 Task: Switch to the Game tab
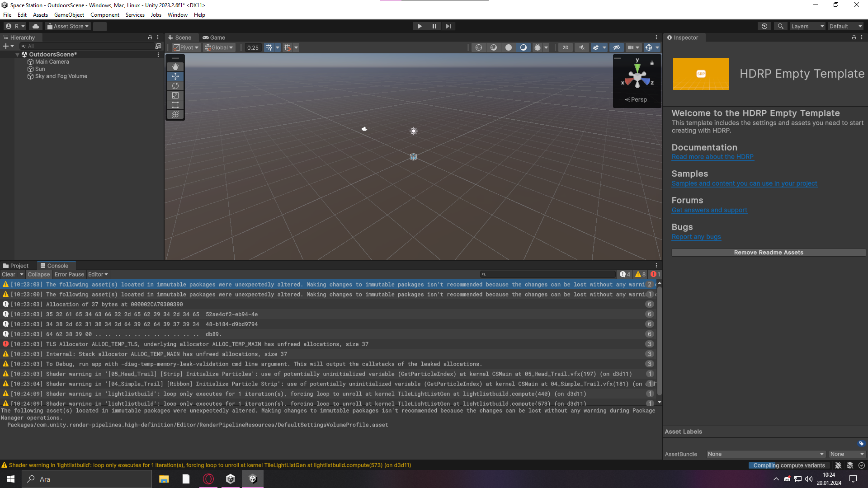click(x=214, y=38)
